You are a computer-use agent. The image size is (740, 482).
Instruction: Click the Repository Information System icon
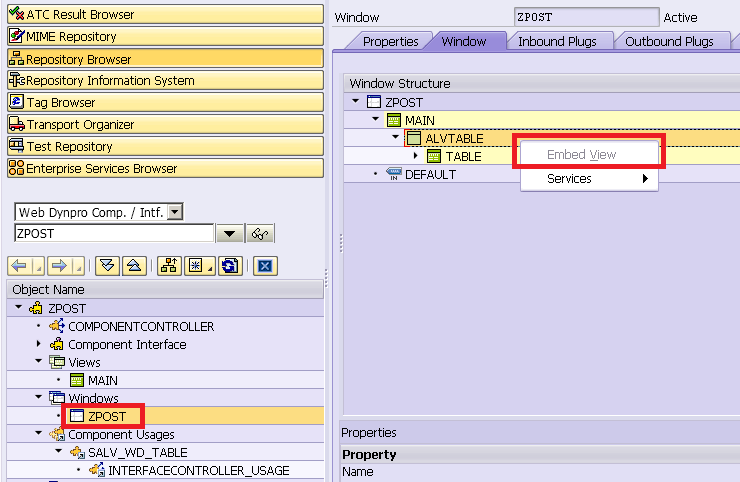17,80
